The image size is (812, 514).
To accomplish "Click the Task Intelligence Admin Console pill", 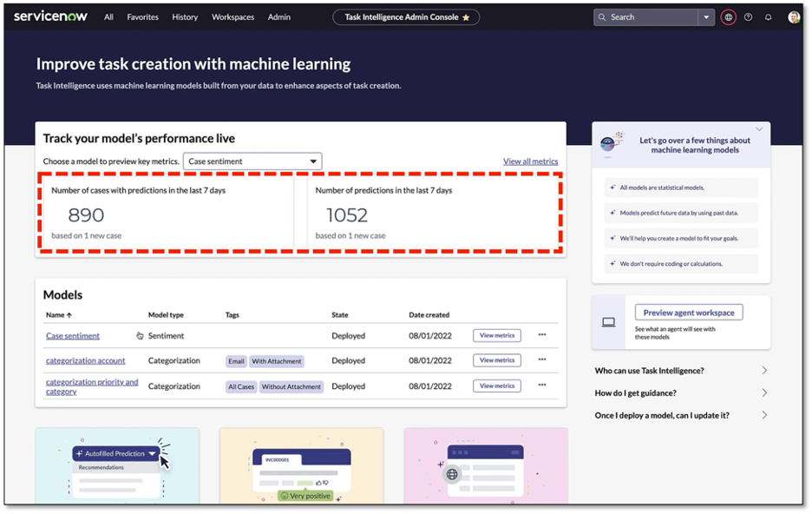I will pos(406,17).
